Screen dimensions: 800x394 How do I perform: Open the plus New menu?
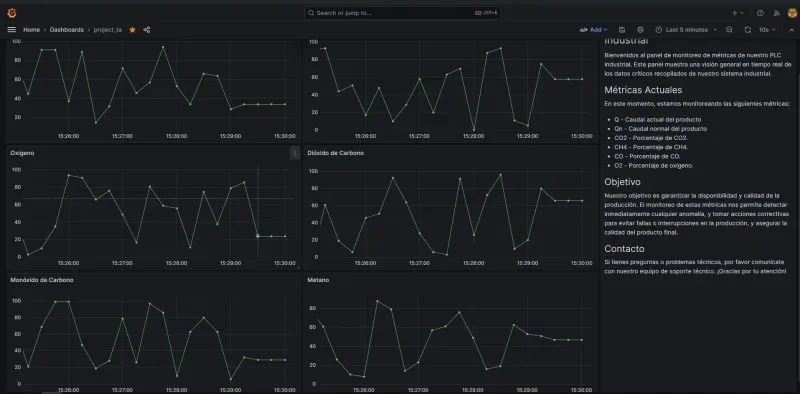click(739, 13)
